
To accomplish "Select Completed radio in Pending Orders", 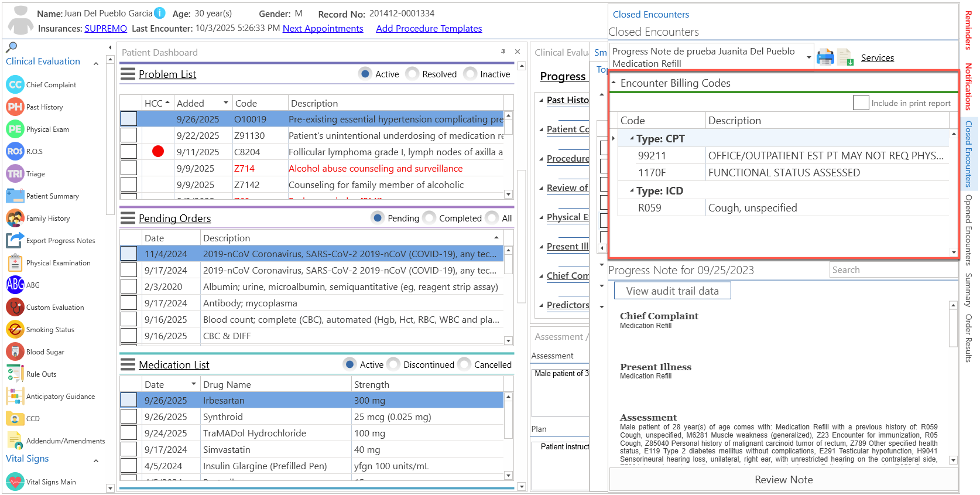I will pos(429,218).
